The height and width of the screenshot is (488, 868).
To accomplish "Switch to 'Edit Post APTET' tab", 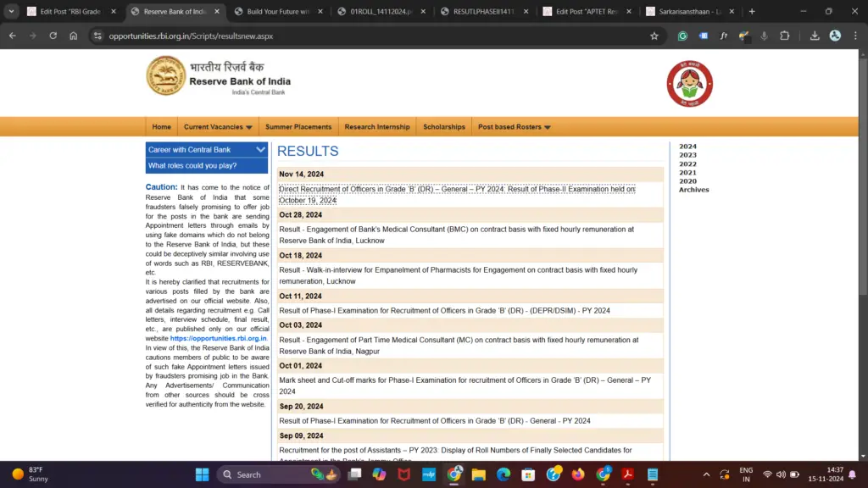I will [587, 11].
